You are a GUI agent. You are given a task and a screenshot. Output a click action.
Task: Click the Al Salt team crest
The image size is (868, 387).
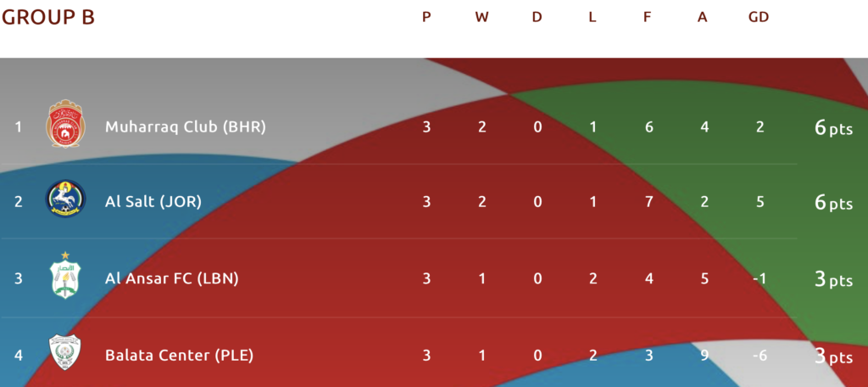click(x=65, y=199)
